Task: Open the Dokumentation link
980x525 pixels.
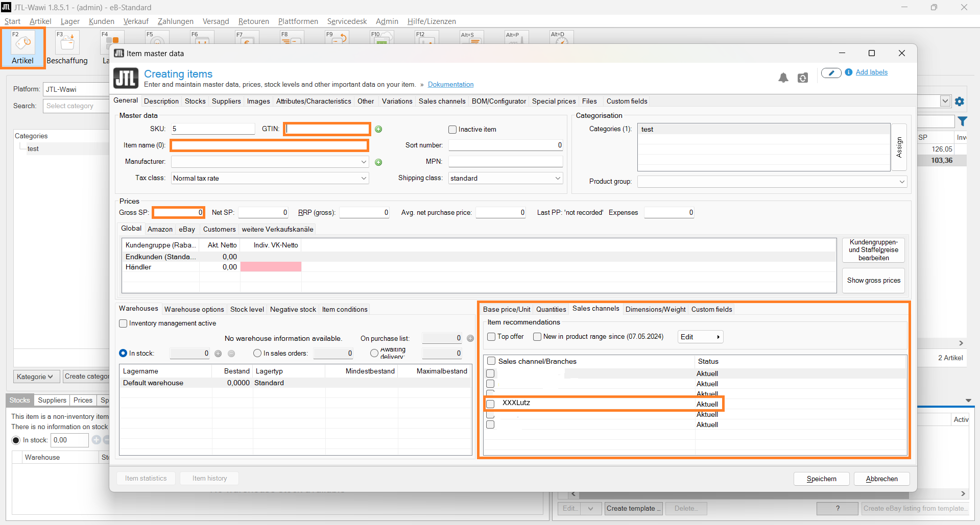Action: click(450, 85)
